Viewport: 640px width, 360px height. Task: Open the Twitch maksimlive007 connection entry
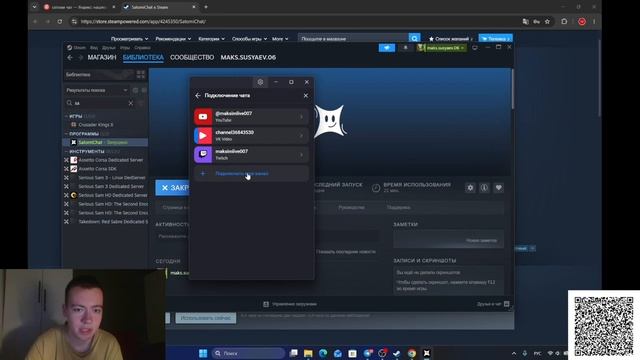(x=251, y=155)
